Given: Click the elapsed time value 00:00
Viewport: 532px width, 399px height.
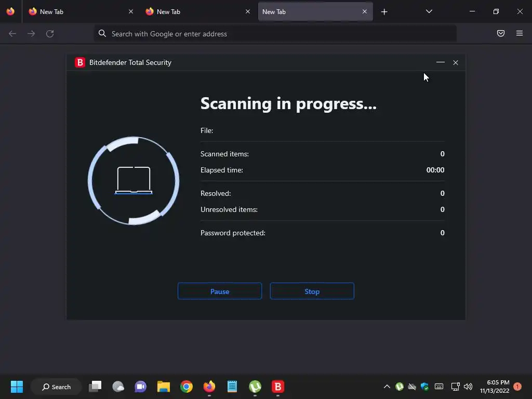Looking at the screenshot, I should (x=435, y=170).
